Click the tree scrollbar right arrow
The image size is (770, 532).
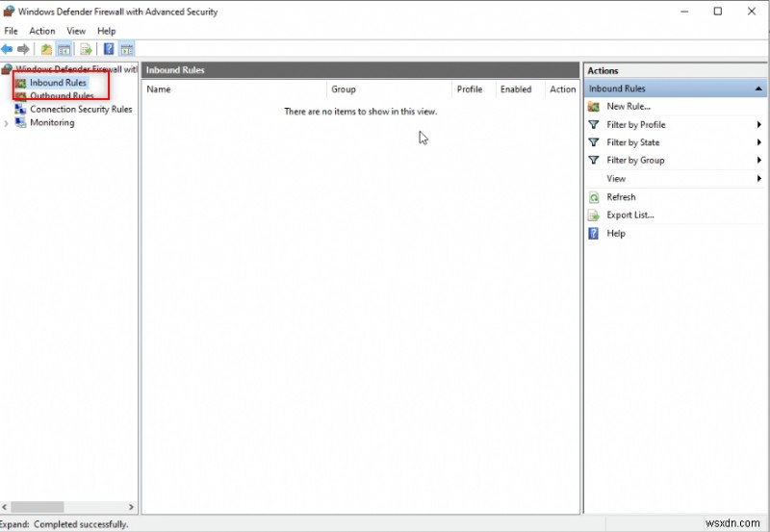click(131, 507)
